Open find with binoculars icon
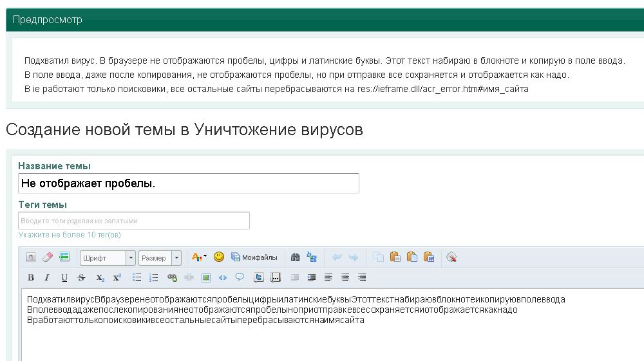The image size is (644, 361). tap(296, 257)
